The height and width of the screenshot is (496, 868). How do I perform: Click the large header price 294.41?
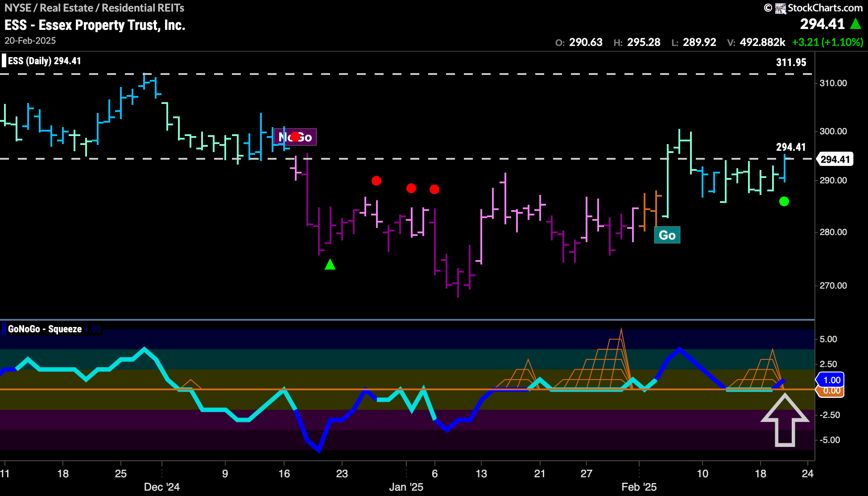(822, 24)
